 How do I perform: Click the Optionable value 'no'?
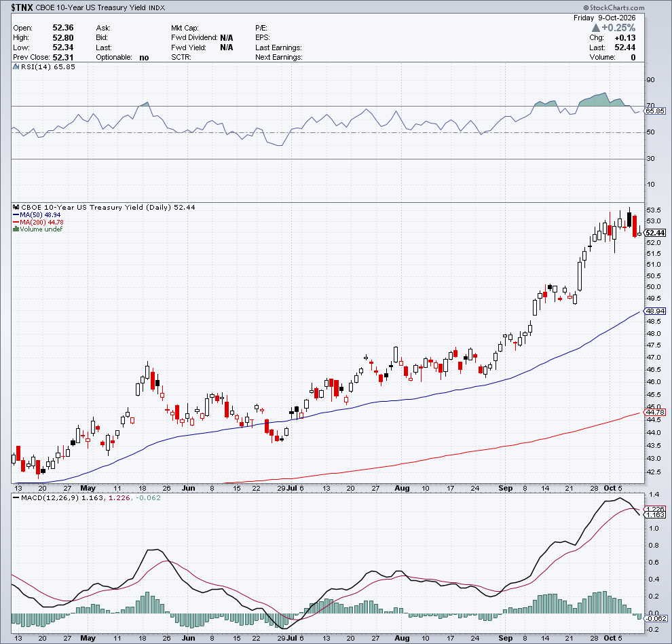(x=144, y=58)
